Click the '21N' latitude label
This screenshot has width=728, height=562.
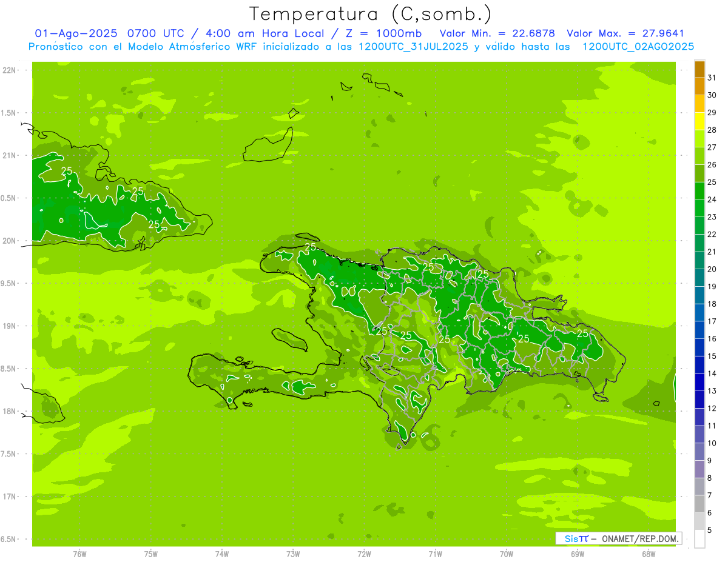tap(10, 156)
